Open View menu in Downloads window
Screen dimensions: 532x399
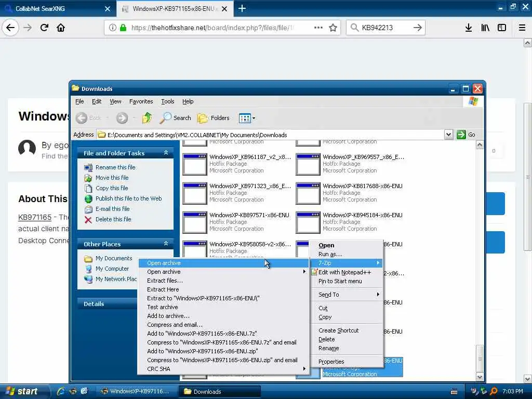tap(115, 101)
